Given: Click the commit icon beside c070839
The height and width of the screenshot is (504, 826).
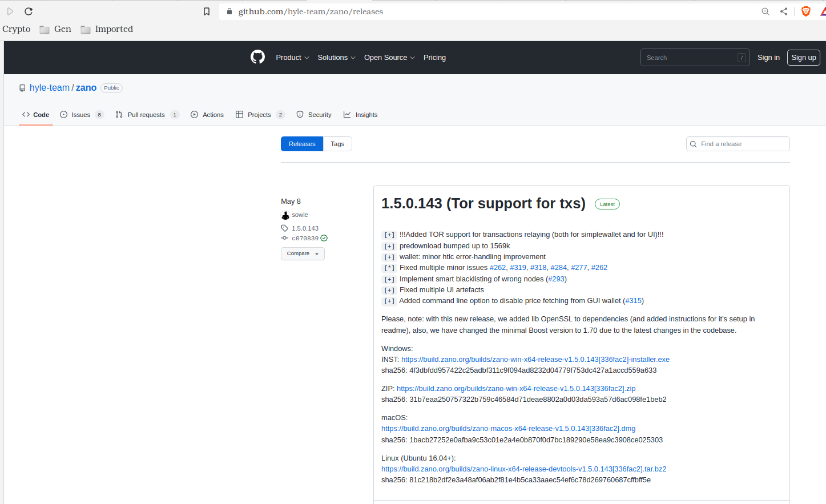Looking at the screenshot, I should click(x=285, y=238).
